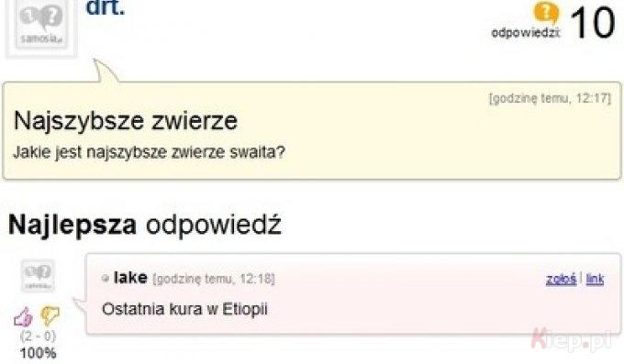Click the 'Najszybsze zwierze' question title

click(x=126, y=120)
